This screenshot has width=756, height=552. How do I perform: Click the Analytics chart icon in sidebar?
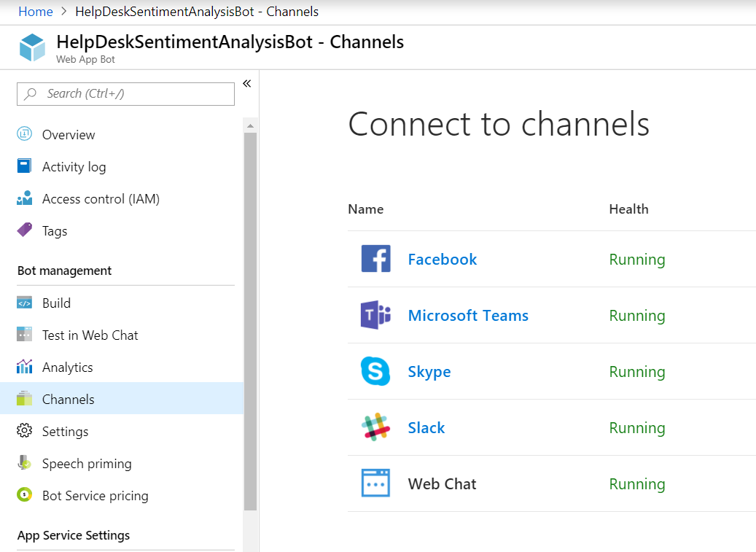(25, 367)
